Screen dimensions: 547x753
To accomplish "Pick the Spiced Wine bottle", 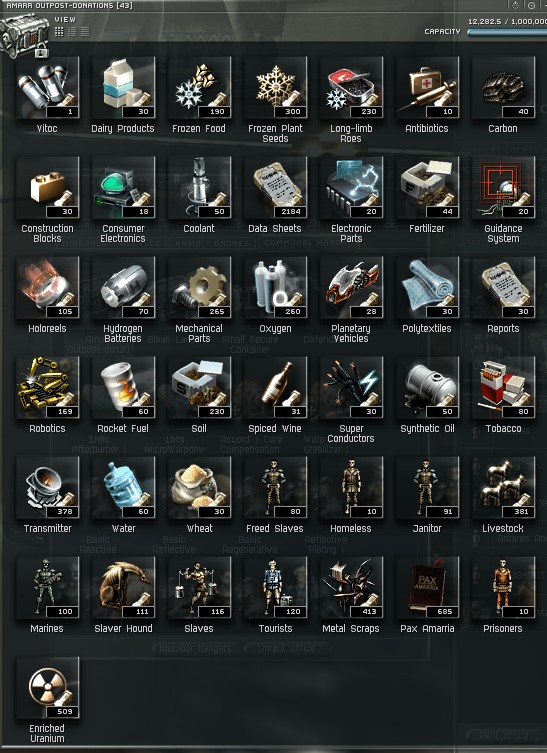I will (275, 388).
